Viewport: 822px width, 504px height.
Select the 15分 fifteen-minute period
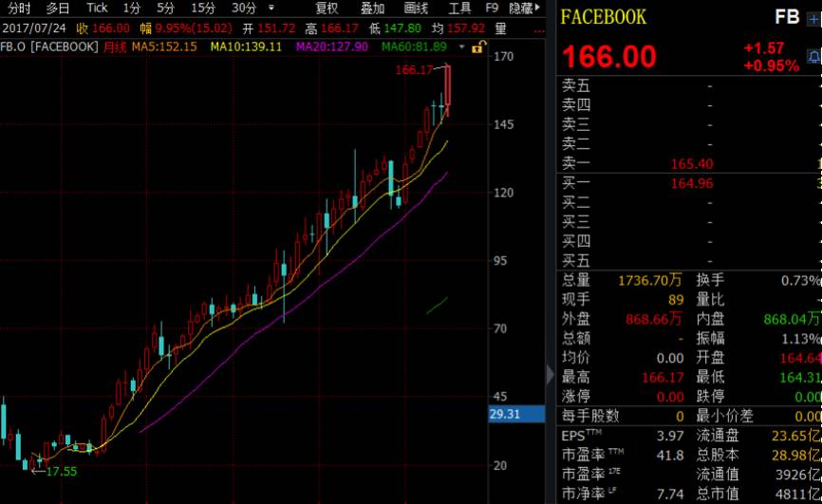(203, 9)
